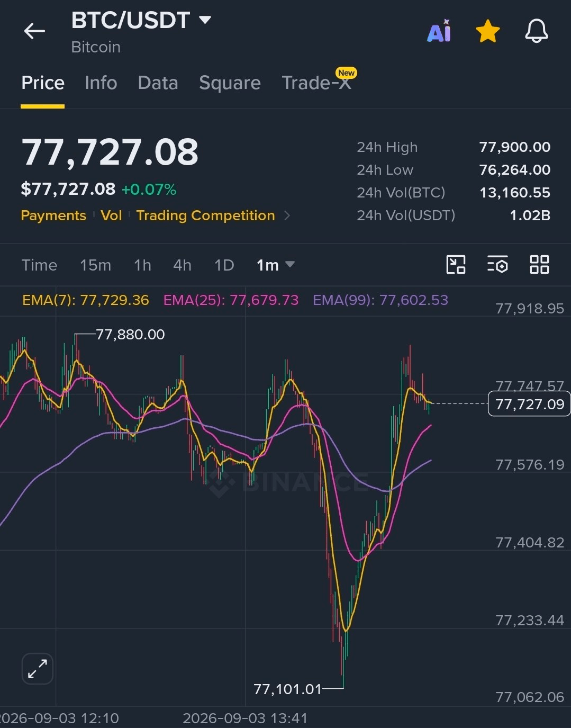The image size is (571, 728).
Task: Tap the +0.07% change value
Action: [x=149, y=190]
